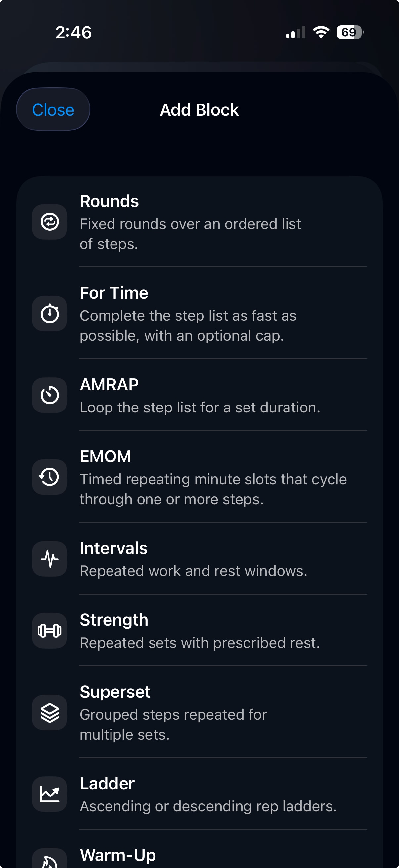Tap the AMRAP timer icon
Viewport: 399px width, 868px height.
[x=50, y=395]
